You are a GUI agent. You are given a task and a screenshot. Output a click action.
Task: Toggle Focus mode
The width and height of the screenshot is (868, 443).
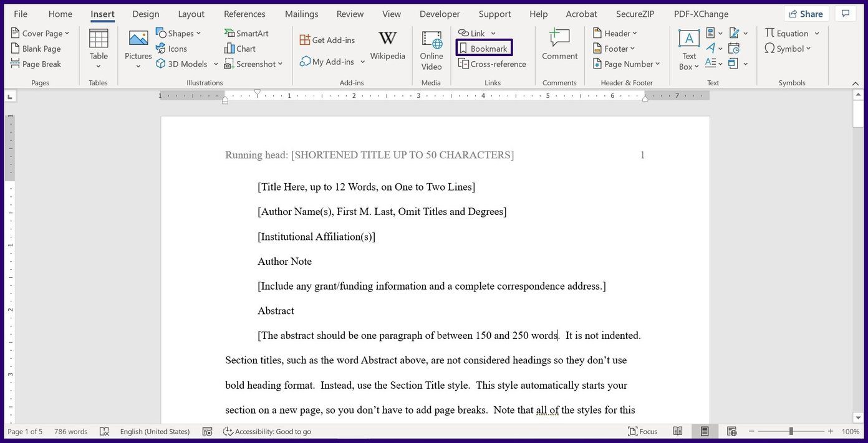(642, 431)
